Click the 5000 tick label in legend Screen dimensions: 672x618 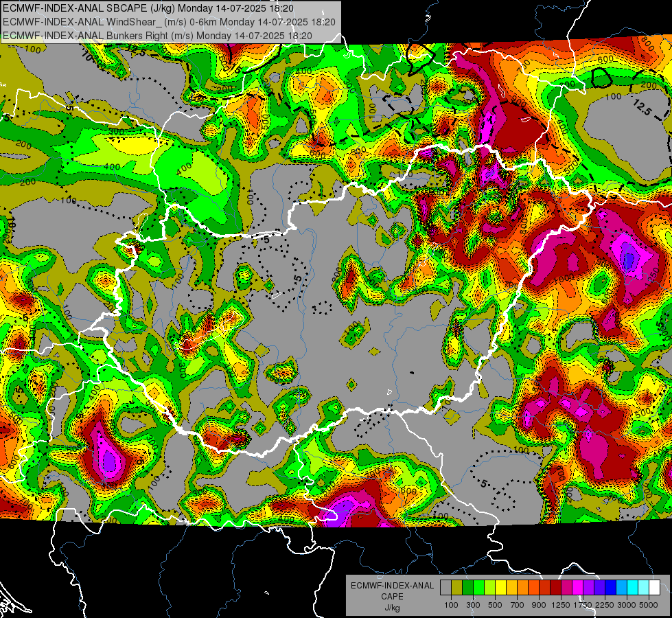point(649,605)
